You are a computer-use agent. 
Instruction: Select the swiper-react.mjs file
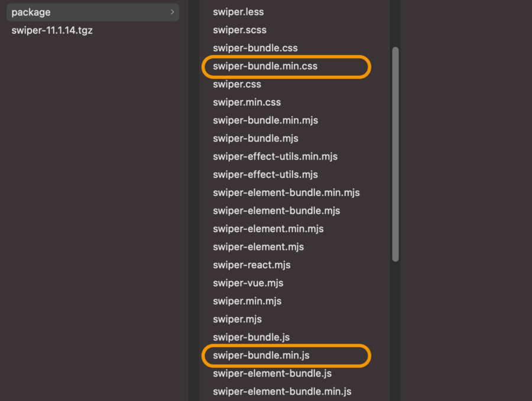(x=251, y=265)
